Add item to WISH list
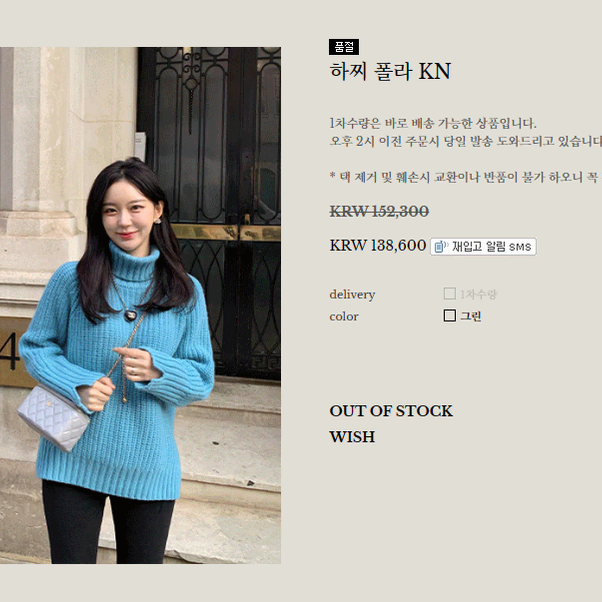The image size is (602, 602). (x=352, y=437)
